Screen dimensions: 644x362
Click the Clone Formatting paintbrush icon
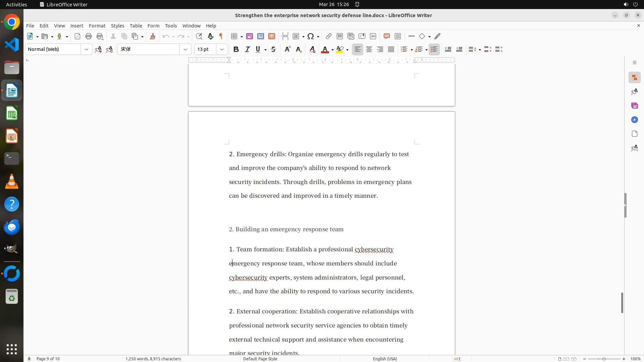pos(153,36)
